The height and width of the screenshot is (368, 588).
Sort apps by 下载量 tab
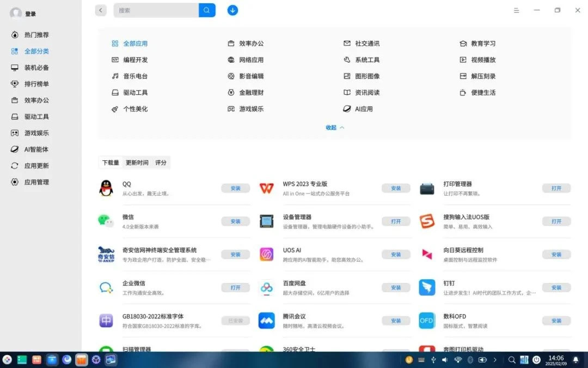tap(111, 162)
